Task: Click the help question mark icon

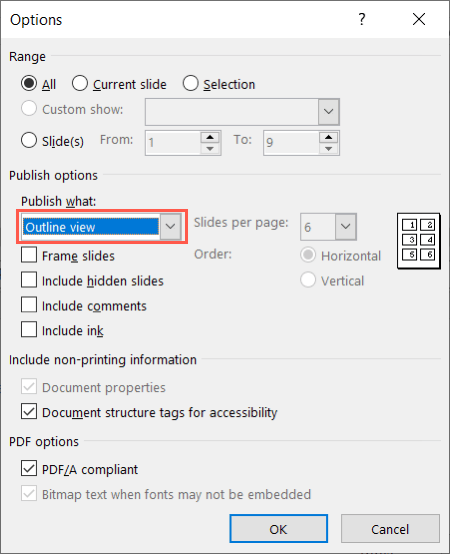Action: click(x=362, y=19)
